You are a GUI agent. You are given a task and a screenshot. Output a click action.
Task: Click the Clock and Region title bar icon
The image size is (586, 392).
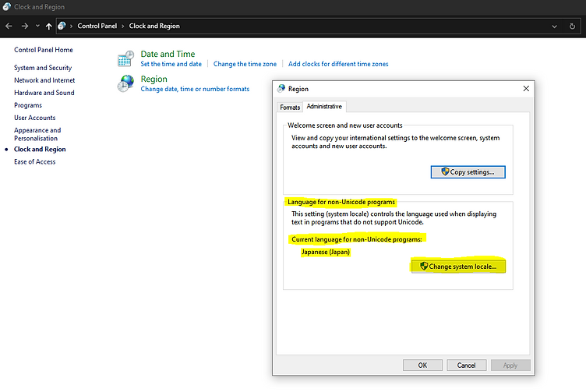pyautogui.click(x=7, y=7)
